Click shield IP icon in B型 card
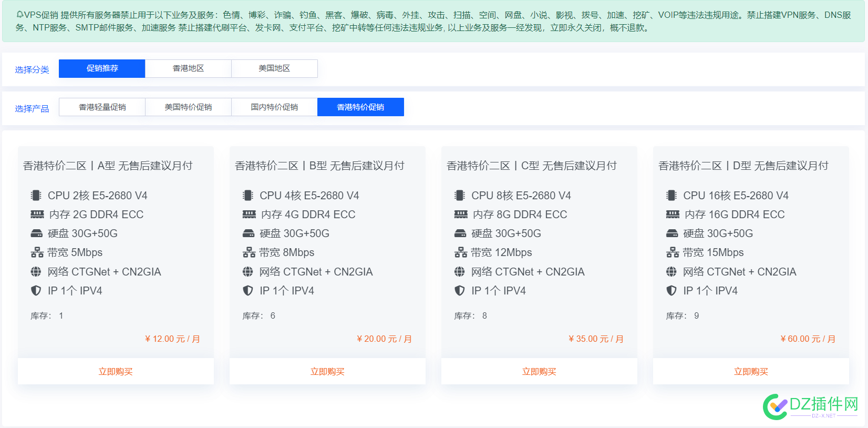Screen dimensions: 868x428 pos(247,291)
